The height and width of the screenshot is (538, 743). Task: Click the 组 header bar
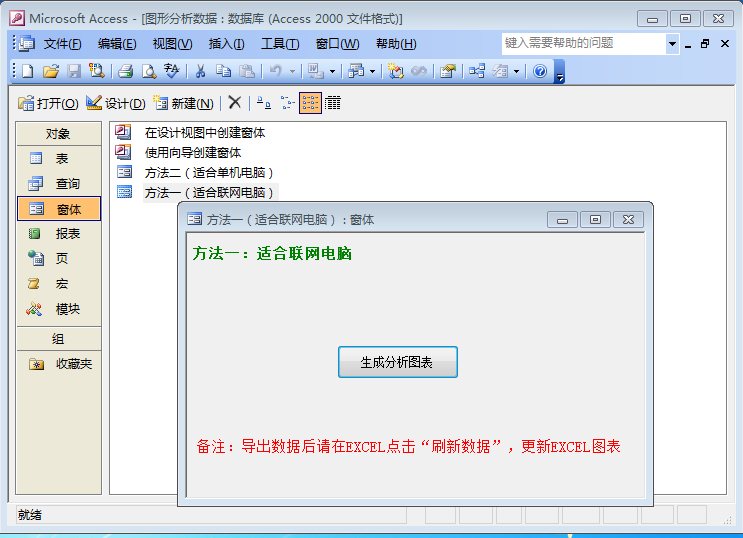[59, 339]
